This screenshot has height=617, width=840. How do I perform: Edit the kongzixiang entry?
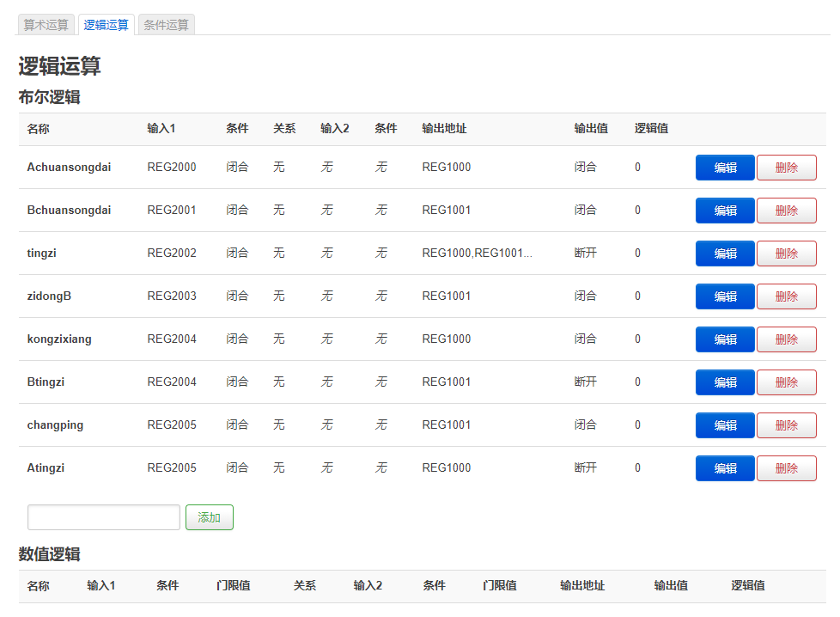pyautogui.click(x=725, y=339)
